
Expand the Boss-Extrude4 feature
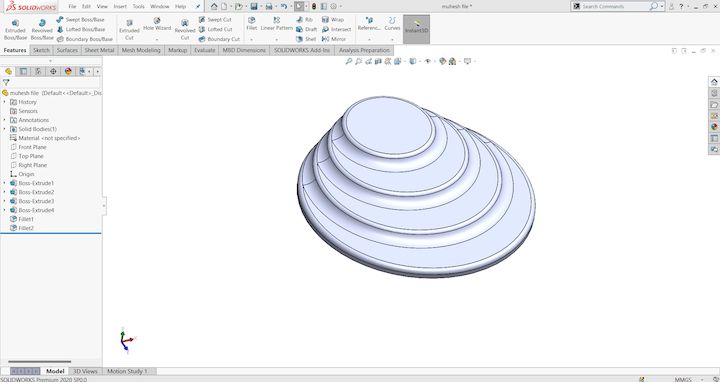(x=5, y=210)
